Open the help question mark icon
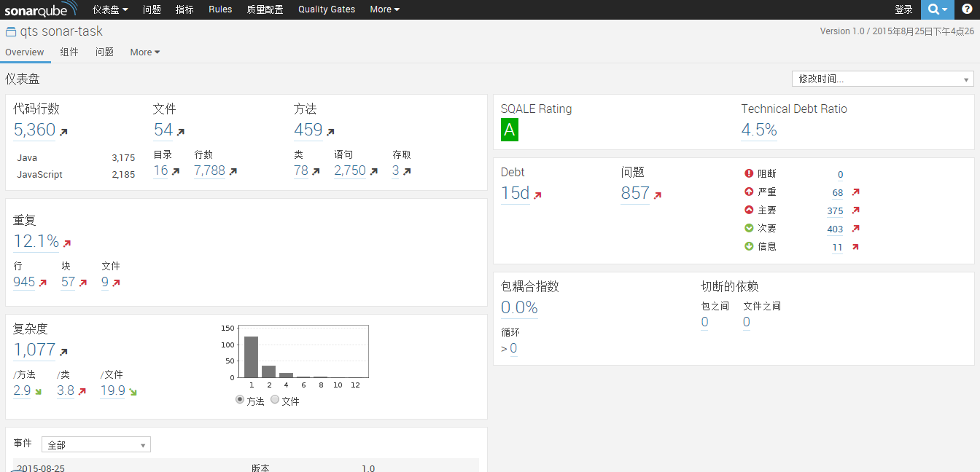980x472 pixels. click(x=967, y=9)
